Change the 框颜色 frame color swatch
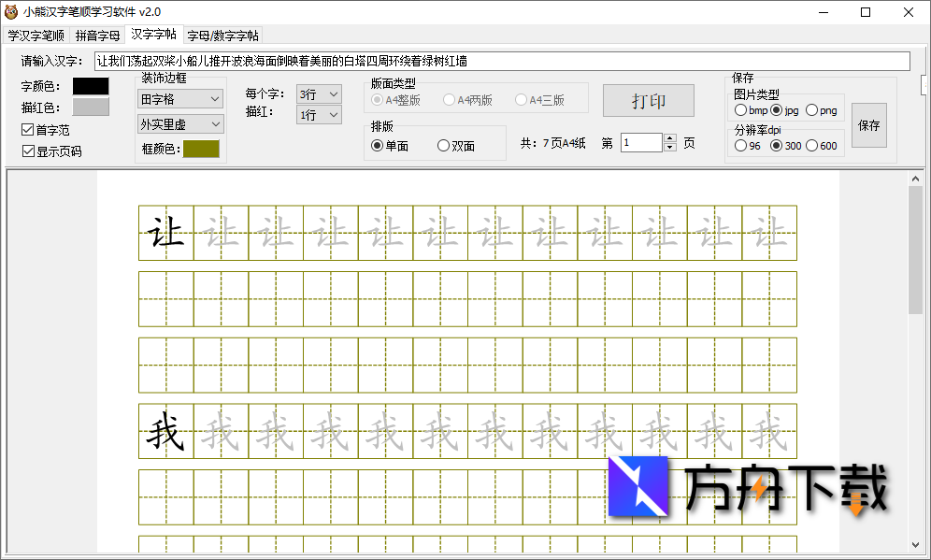Screen dimensions: 931x560 click(x=203, y=149)
